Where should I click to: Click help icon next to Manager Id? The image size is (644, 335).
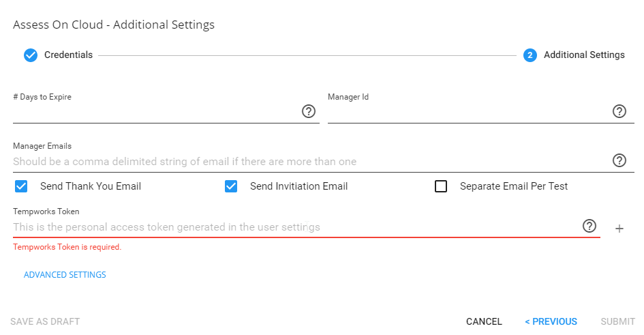pos(619,111)
